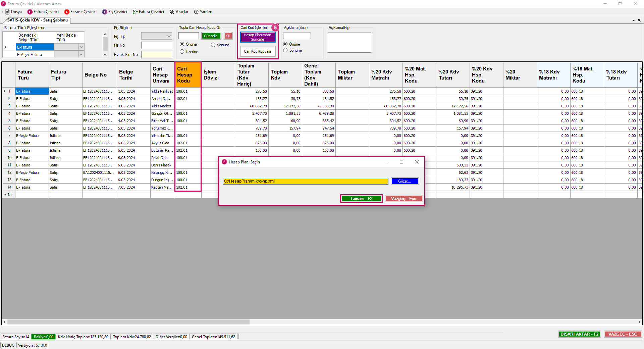Click the purple Fiş Çevirici icon
The width and height of the screenshot is (644, 349).
105,12
